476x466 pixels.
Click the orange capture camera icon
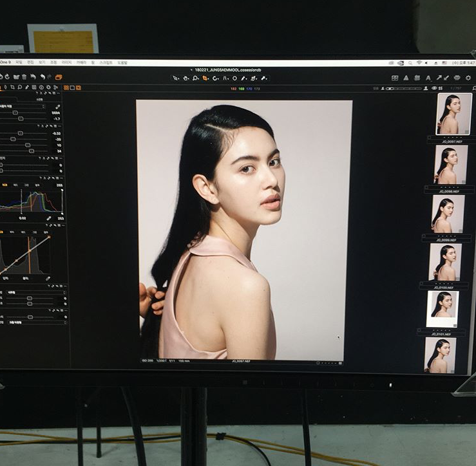[59, 77]
